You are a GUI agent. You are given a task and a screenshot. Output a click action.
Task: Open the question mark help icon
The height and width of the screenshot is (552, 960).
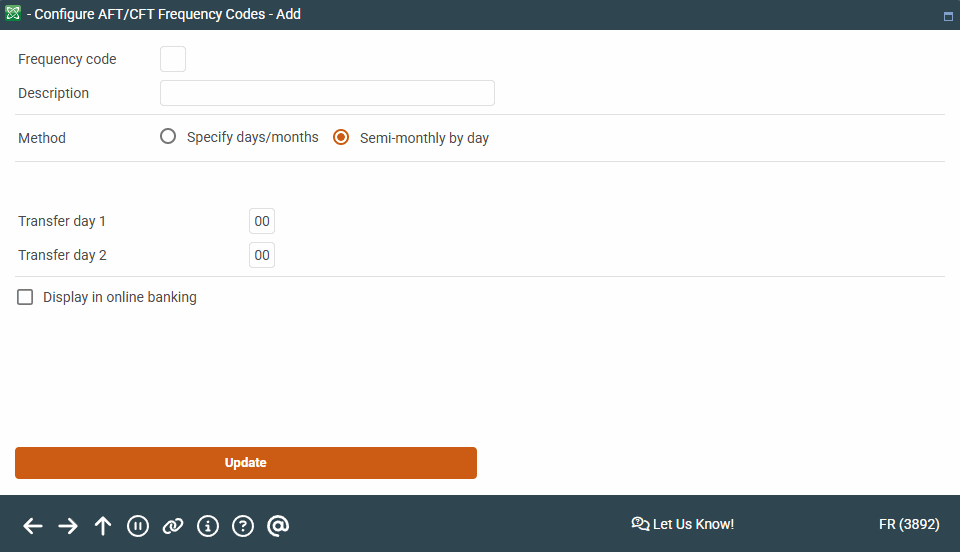tap(243, 526)
